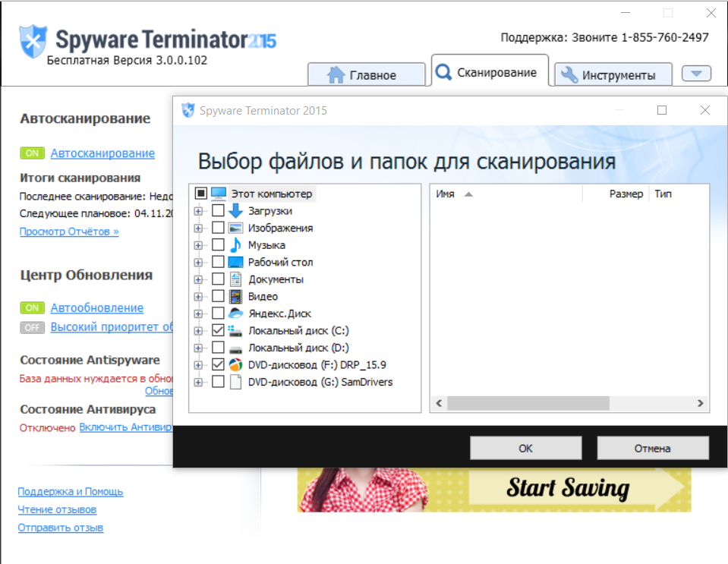Check the Яндекс.Диск checkbox
The width and height of the screenshot is (728, 564).
pos(218,313)
